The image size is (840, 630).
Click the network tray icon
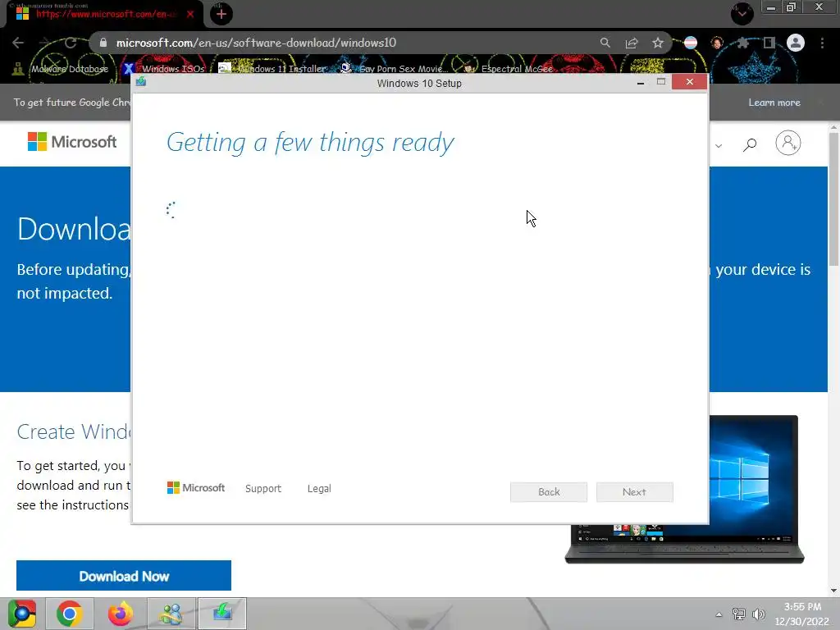pos(739,614)
